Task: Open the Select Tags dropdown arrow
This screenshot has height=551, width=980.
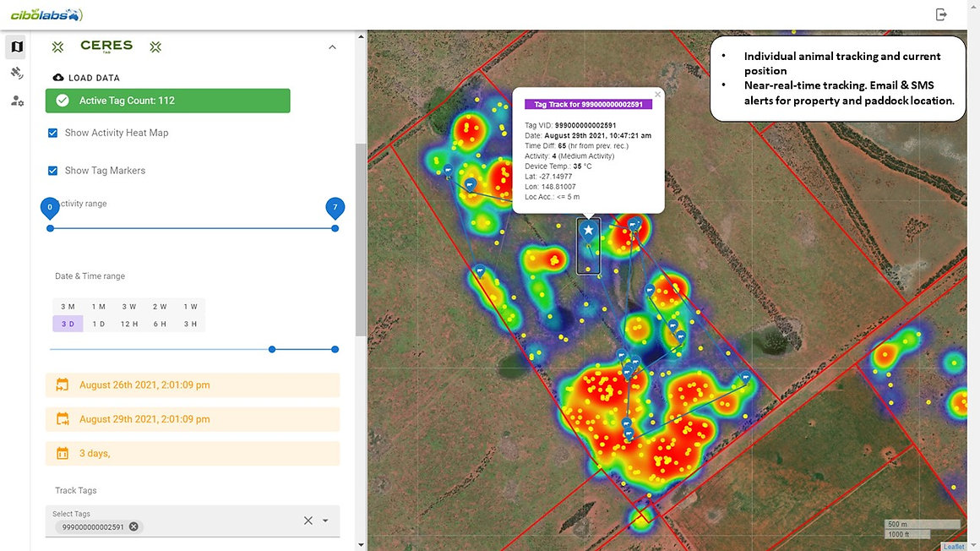Action: pyautogui.click(x=325, y=521)
